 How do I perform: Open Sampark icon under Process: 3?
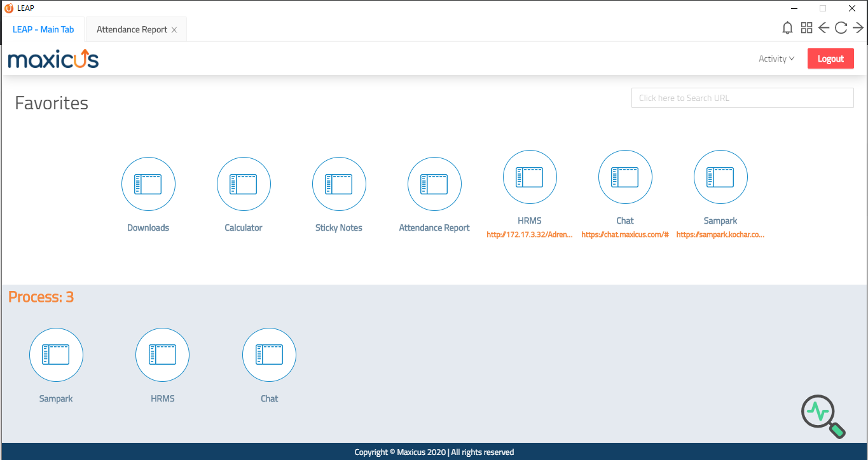56,355
